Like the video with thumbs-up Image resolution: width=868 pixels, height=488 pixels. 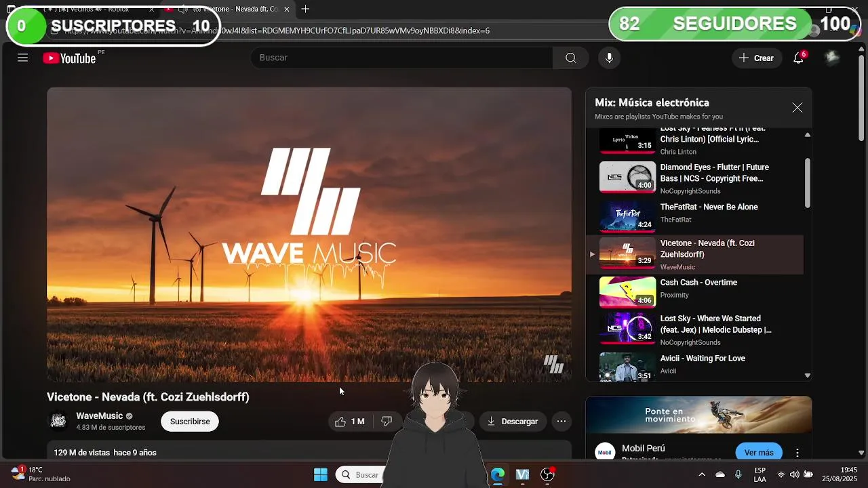349,421
